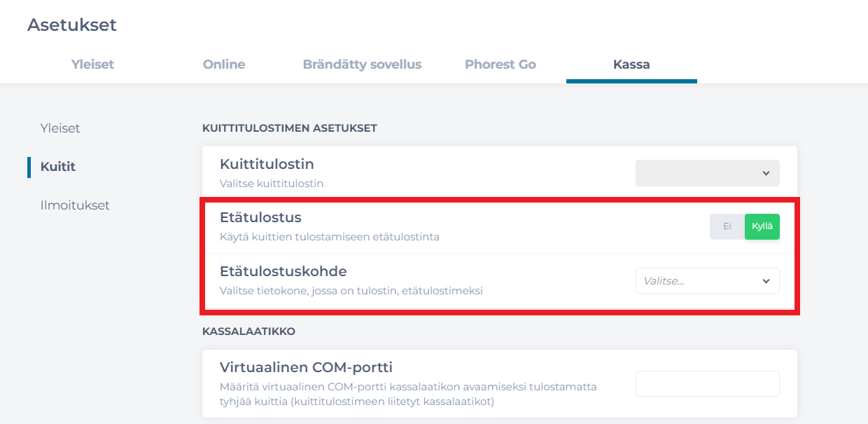The width and height of the screenshot is (868, 424).
Task: Switch to the top Yleiset tab
Action: pyautogui.click(x=92, y=64)
